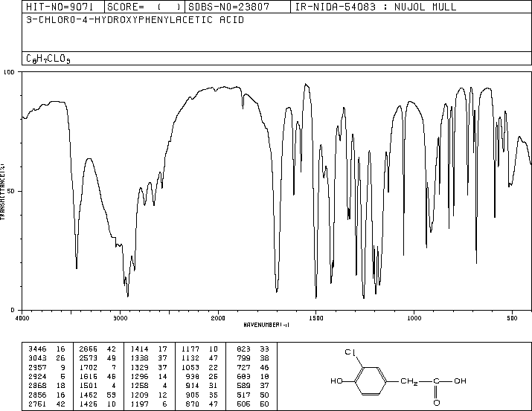Select the C8H7ClO3 molecular formula
Image resolution: width=532 pixels, height=411 pixels.
[48, 59]
